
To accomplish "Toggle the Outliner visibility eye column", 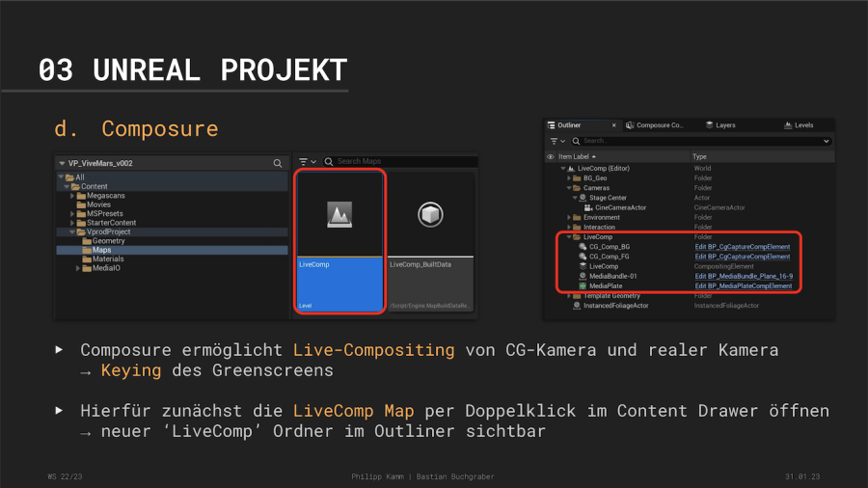I will 551,156.
